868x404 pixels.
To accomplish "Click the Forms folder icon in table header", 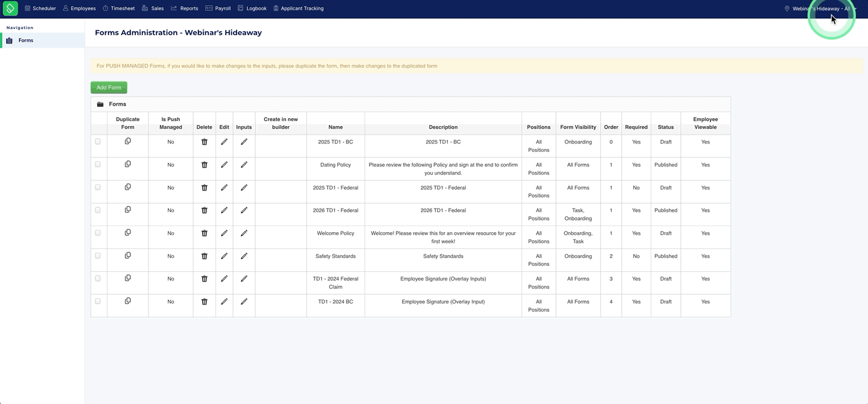I will [100, 104].
